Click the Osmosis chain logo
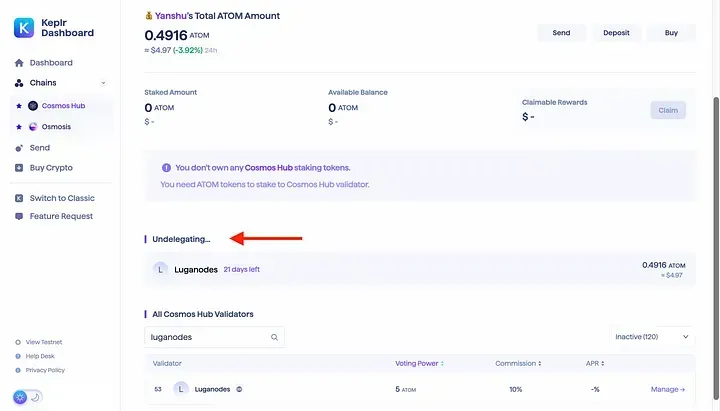 click(33, 127)
